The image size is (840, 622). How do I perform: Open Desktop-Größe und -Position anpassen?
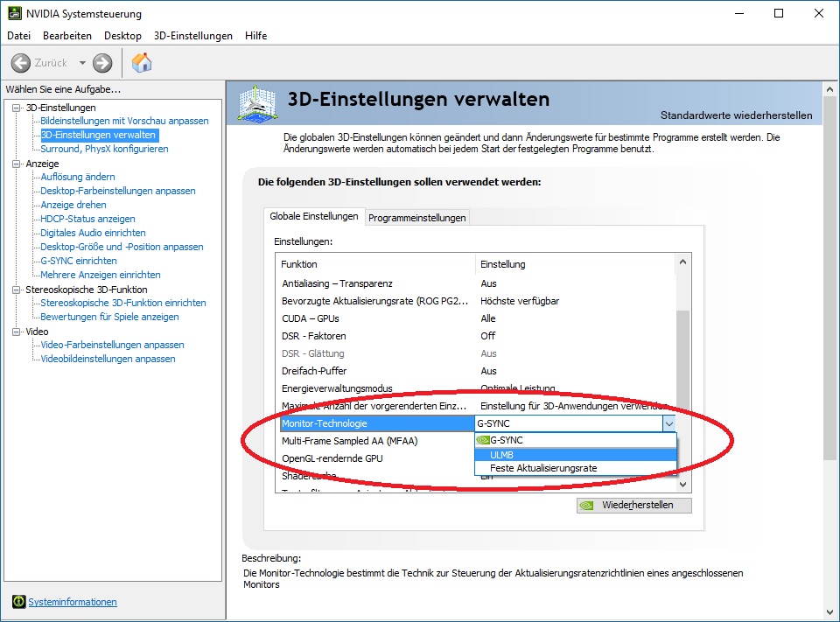point(122,247)
